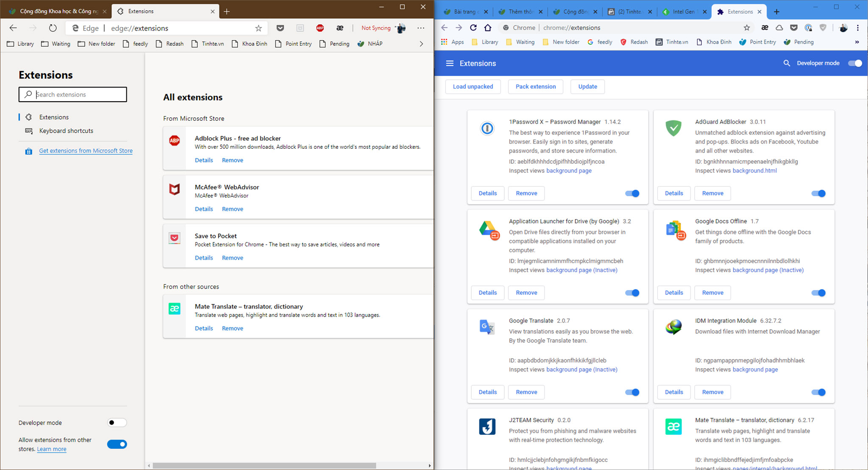Click cloud extension icon in Chrome toolbar

[779, 28]
